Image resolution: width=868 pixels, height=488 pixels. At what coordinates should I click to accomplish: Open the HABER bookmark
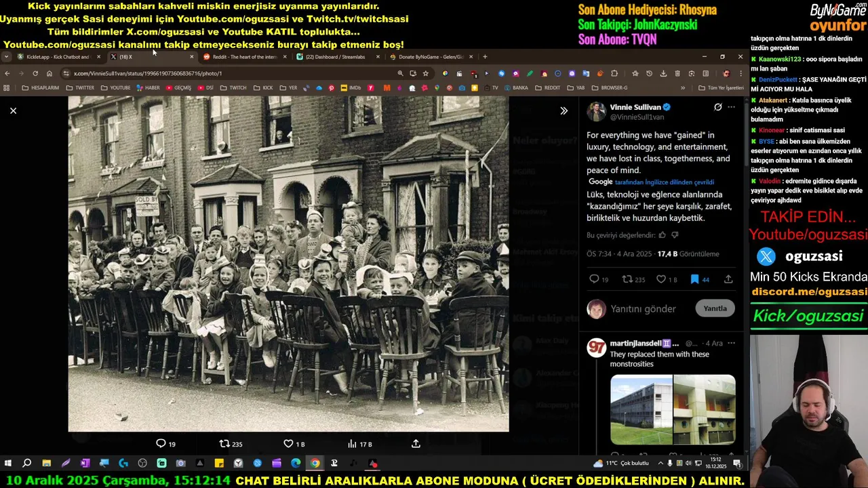148,88
